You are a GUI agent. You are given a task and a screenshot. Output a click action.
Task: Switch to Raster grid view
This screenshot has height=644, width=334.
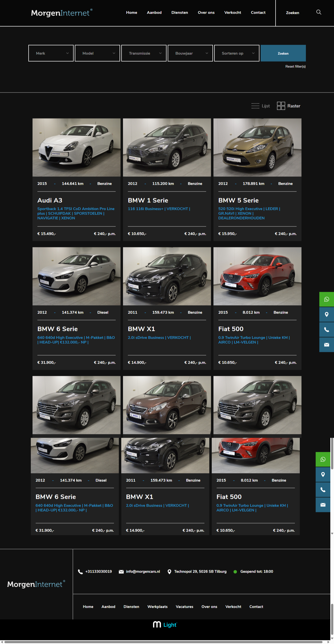(x=289, y=106)
